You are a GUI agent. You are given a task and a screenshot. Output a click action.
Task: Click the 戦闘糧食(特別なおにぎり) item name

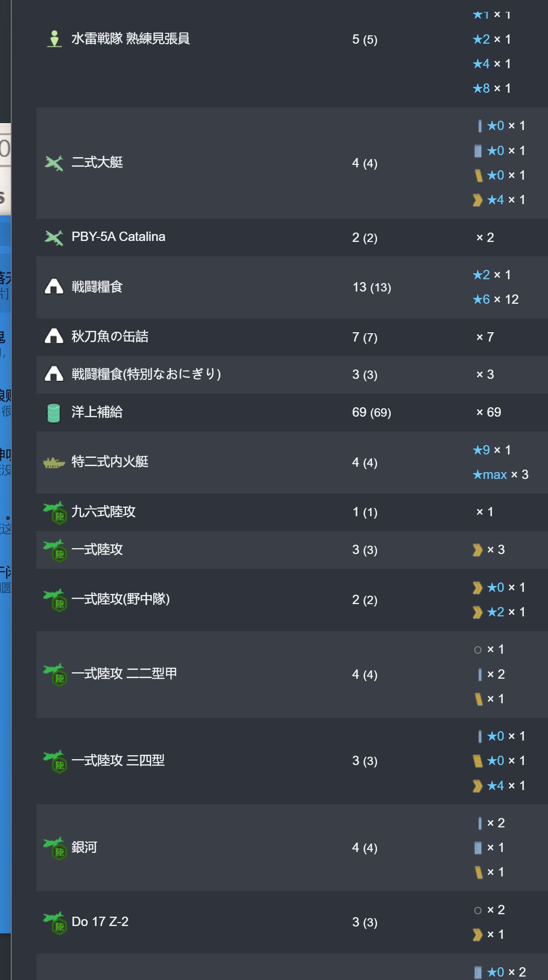[x=146, y=374]
